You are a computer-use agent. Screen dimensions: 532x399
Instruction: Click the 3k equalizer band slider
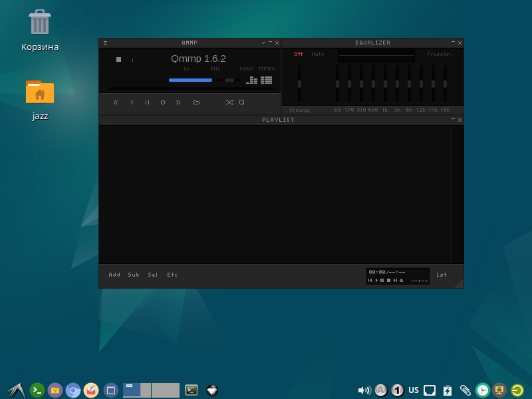pyautogui.click(x=397, y=84)
